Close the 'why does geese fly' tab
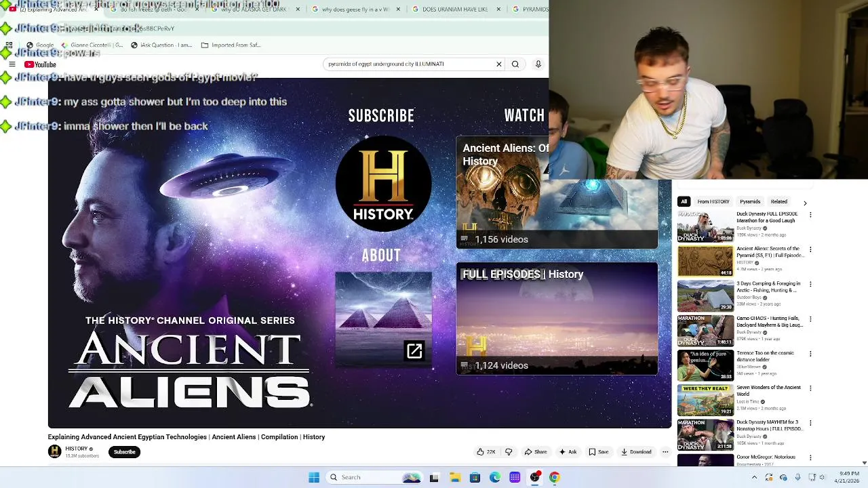This screenshot has height=488, width=868. tap(398, 9)
